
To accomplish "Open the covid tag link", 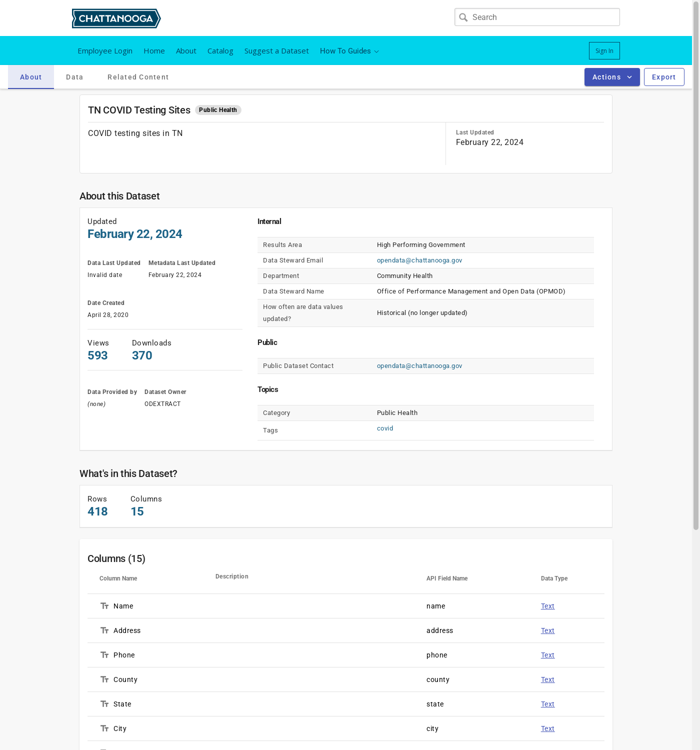I will pos(385,428).
